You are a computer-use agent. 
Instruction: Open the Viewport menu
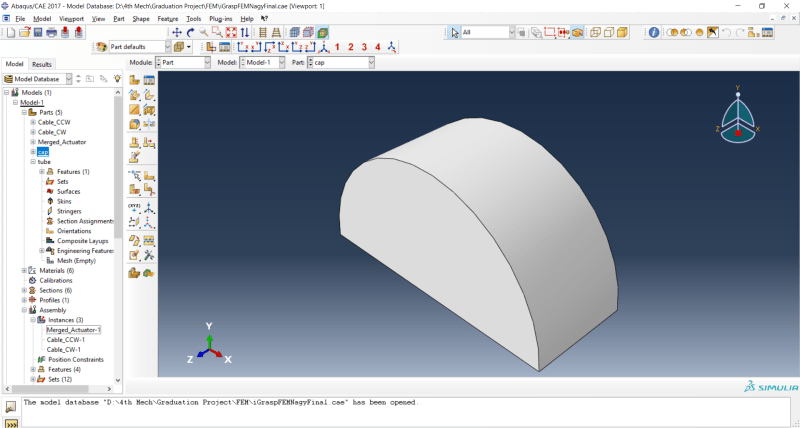(x=71, y=19)
